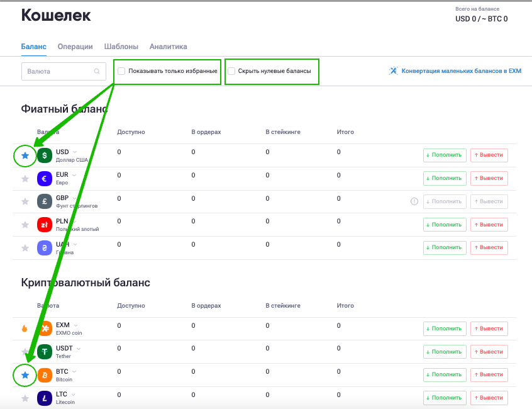Click Пополнить for PLN

click(x=445, y=225)
